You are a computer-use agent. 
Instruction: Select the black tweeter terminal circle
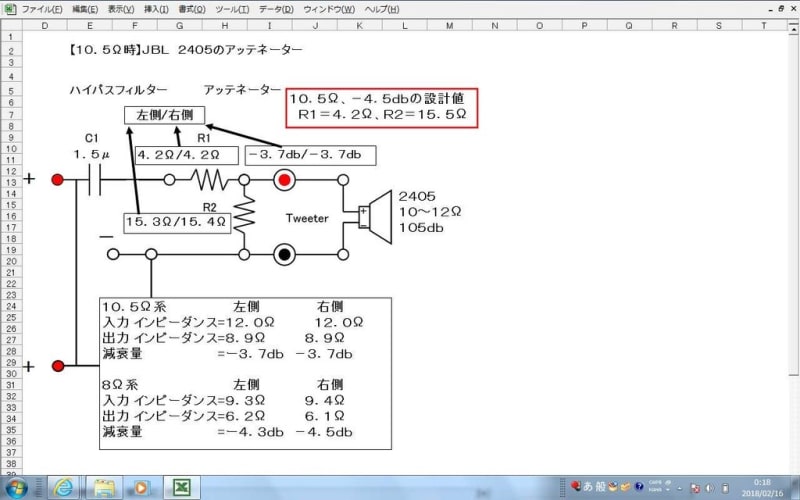284,254
